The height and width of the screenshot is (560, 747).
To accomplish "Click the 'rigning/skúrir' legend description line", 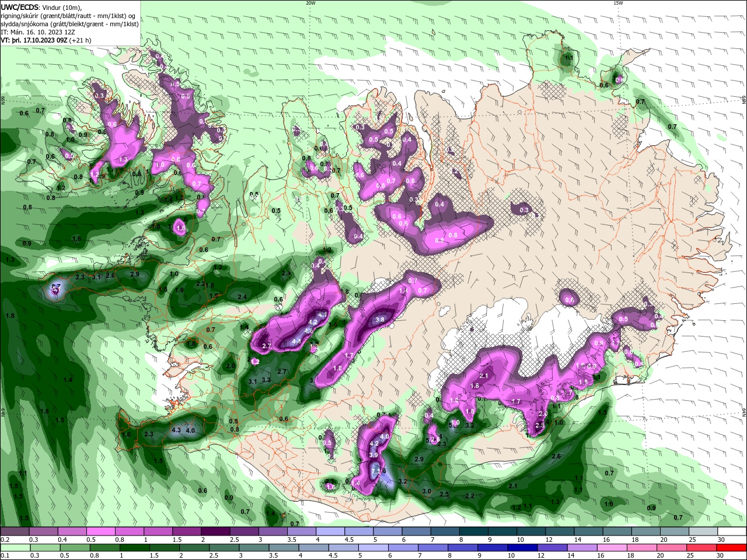I will point(69,15).
